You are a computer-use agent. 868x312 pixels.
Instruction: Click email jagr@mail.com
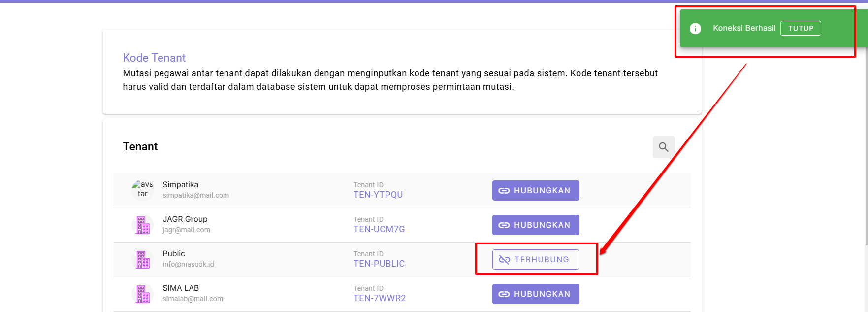(x=187, y=230)
